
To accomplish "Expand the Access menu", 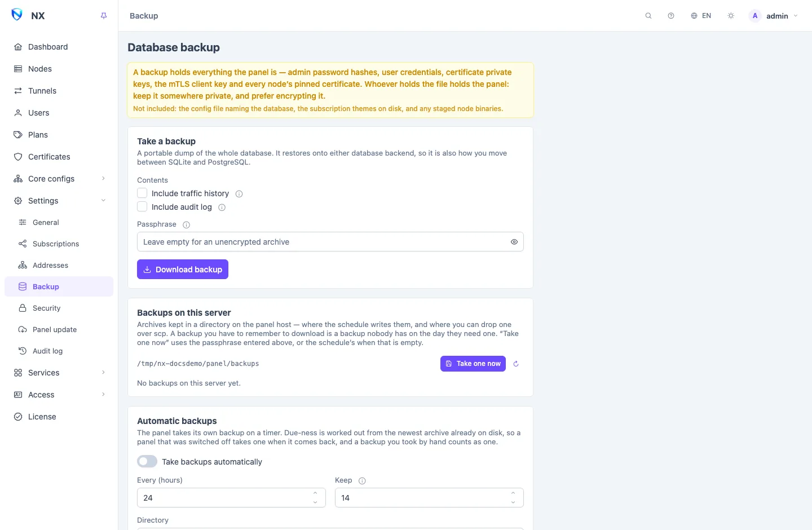I will (x=59, y=395).
